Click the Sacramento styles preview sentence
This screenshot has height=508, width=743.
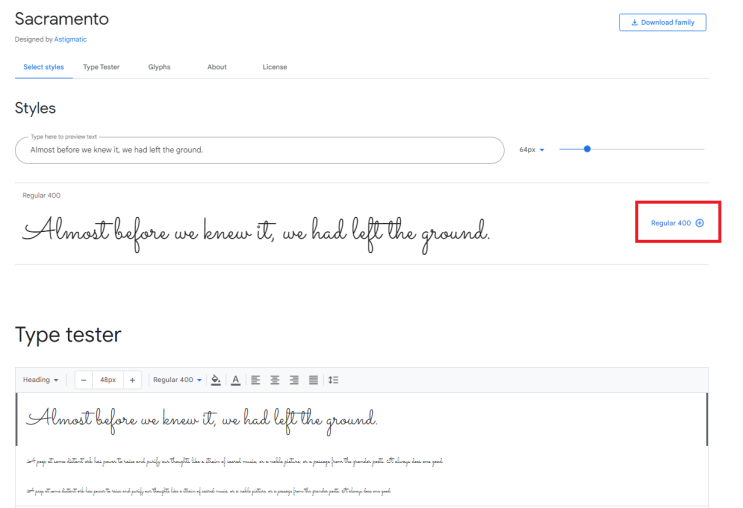click(x=256, y=234)
